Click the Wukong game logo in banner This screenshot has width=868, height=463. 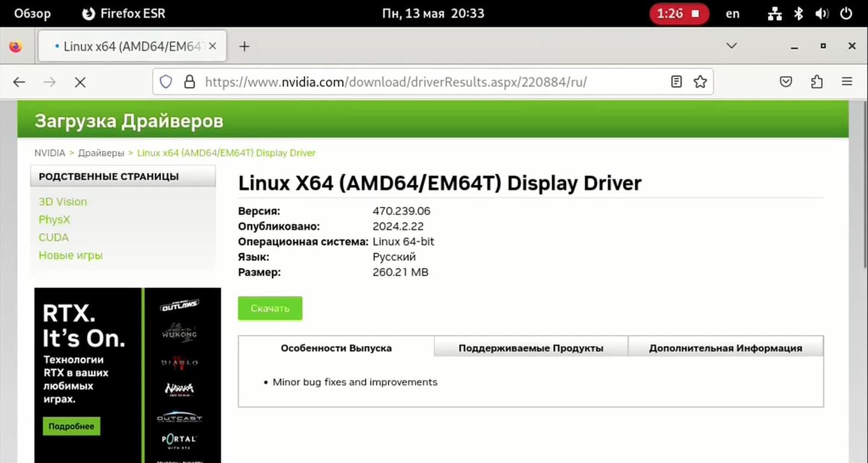180,333
